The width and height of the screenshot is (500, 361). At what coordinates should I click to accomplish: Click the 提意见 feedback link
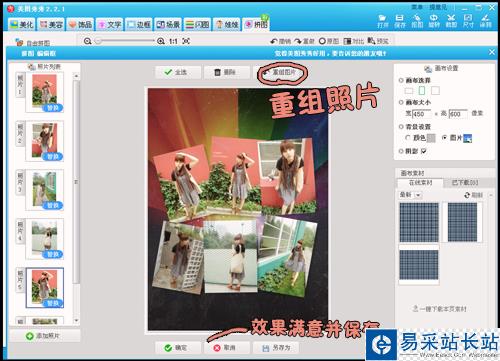(x=438, y=7)
